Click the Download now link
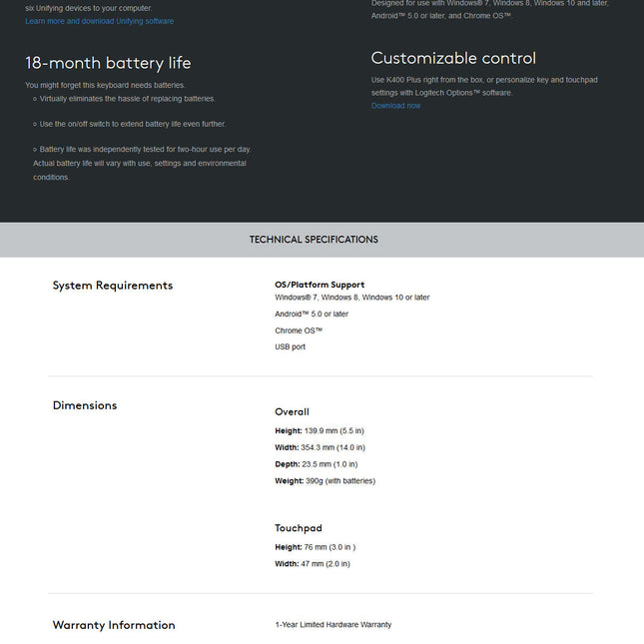The image size is (644, 644). (396, 106)
